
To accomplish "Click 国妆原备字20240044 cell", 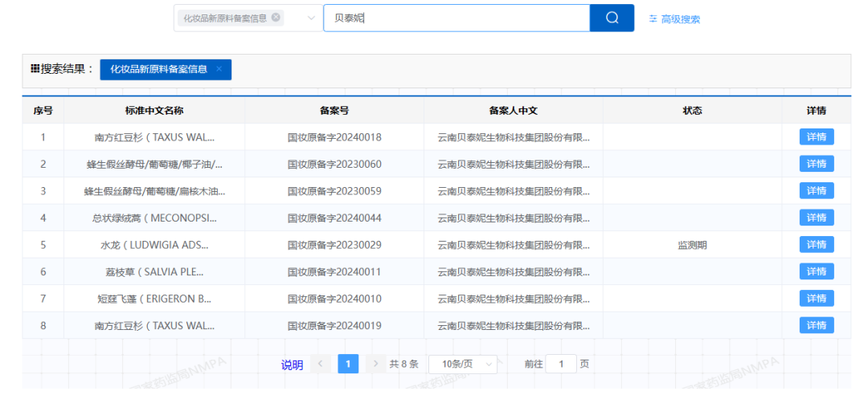I will pyautogui.click(x=334, y=218).
